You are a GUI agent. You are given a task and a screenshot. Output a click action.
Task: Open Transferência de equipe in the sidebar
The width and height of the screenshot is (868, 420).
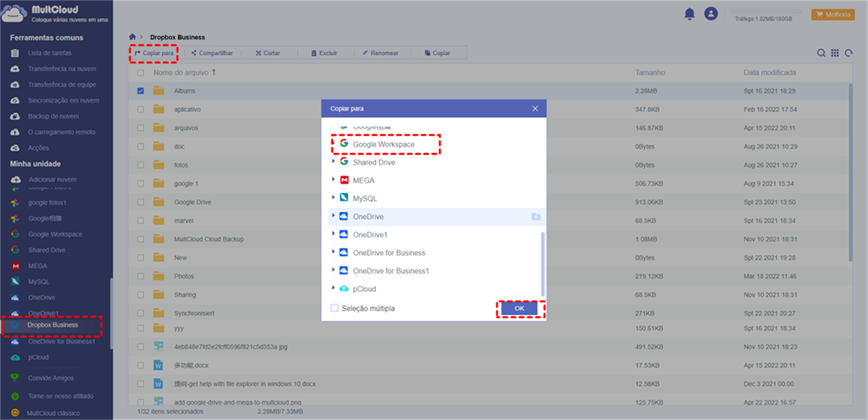pyautogui.click(x=62, y=85)
